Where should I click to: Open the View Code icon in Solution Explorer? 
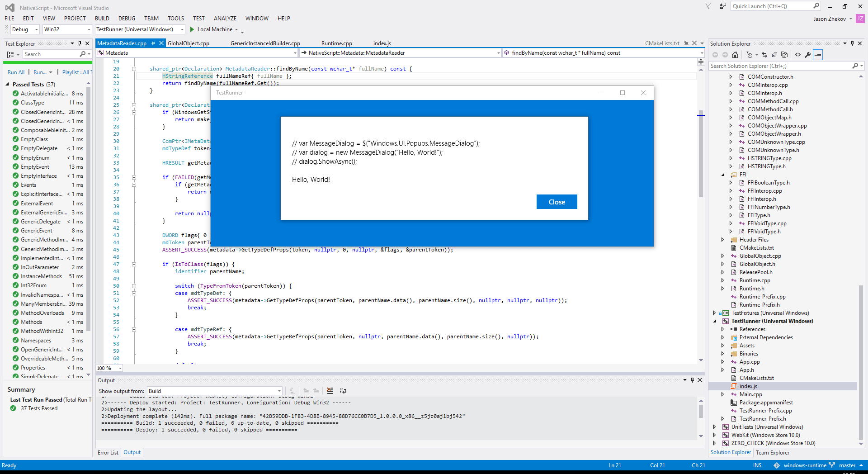(798, 55)
